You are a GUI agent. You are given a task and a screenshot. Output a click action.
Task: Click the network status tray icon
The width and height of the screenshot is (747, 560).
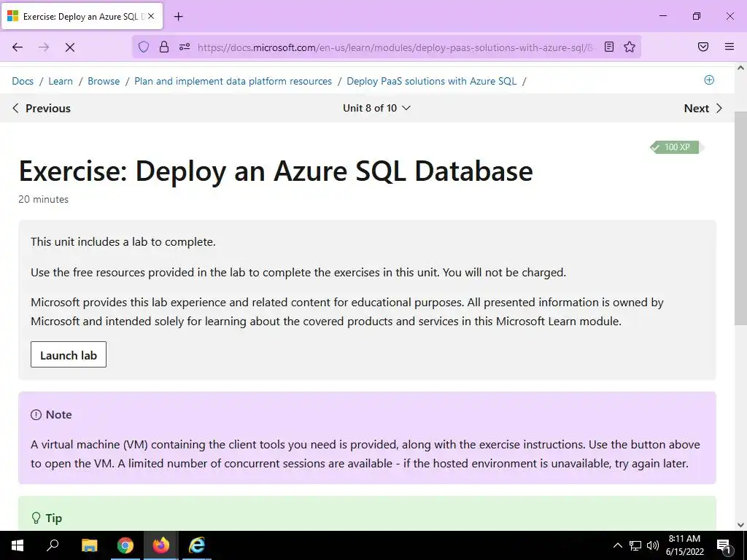point(635,545)
